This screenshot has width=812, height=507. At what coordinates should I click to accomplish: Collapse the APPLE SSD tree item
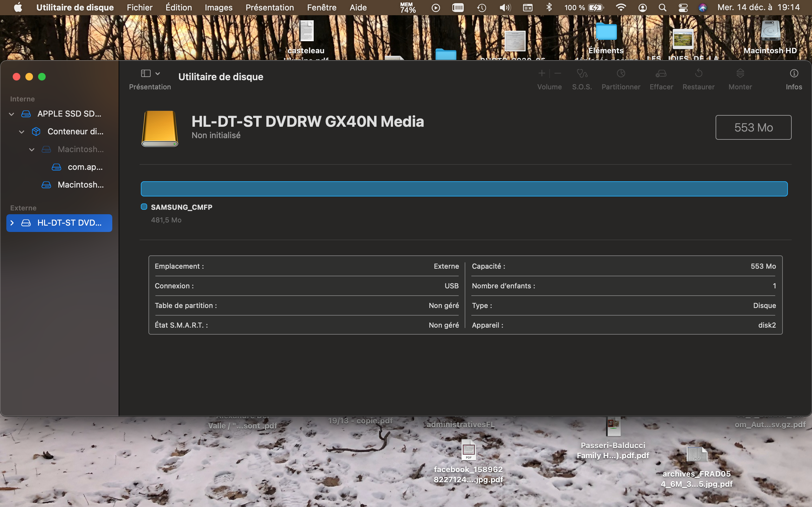coord(11,114)
